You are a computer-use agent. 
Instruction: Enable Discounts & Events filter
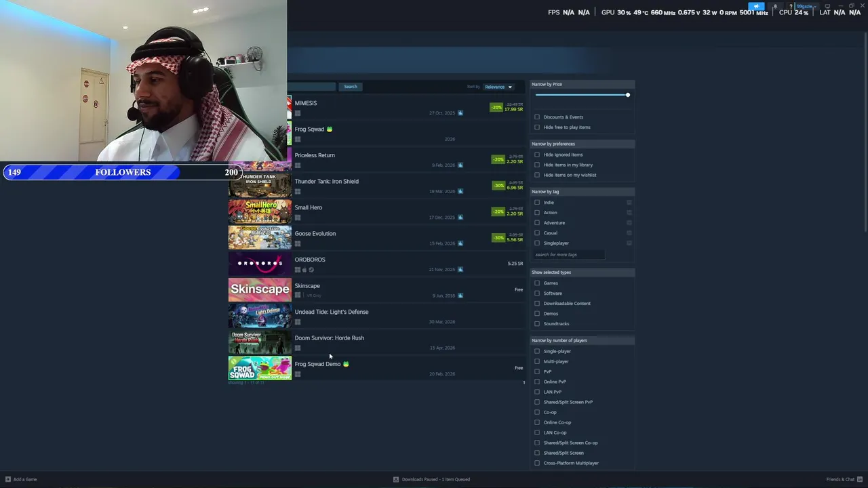pos(537,117)
